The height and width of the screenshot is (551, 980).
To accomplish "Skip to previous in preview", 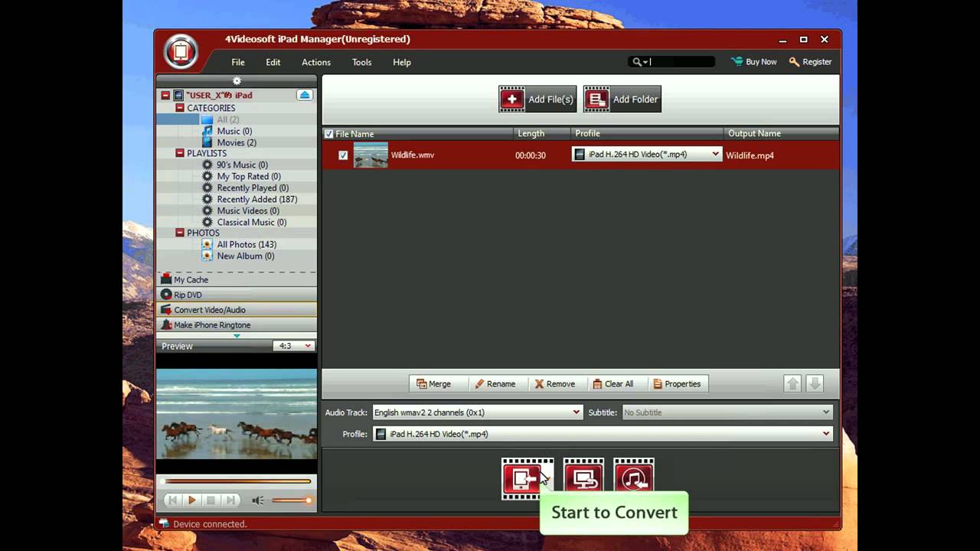I will 173,500.
